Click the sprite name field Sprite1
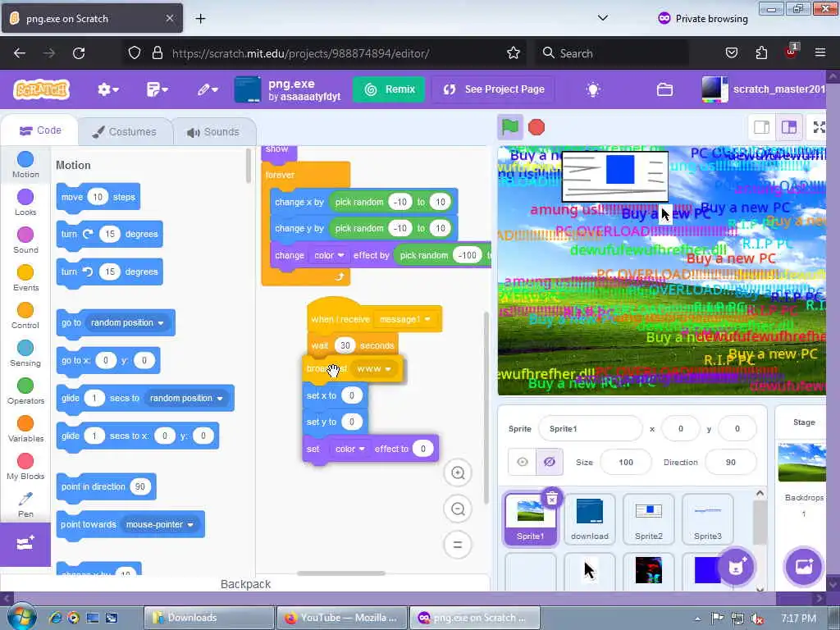This screenshot has width=840, height=630. 590,428
